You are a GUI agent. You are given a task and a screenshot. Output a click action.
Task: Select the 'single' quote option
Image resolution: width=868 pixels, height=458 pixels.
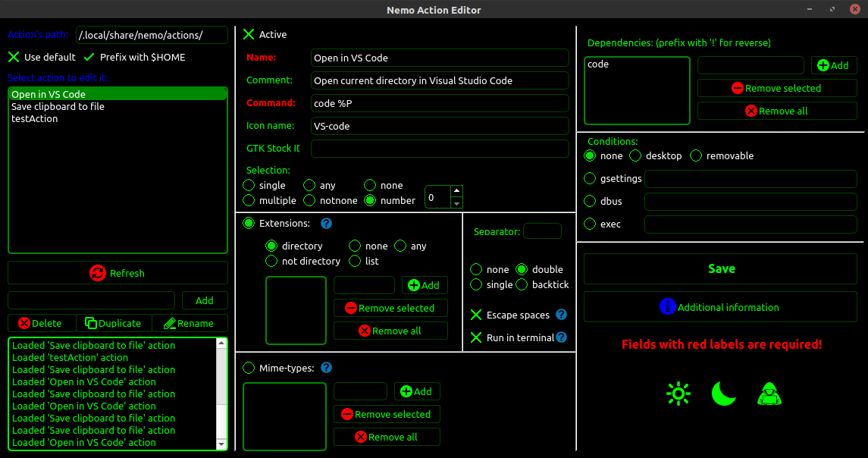(x=477, y=285)
